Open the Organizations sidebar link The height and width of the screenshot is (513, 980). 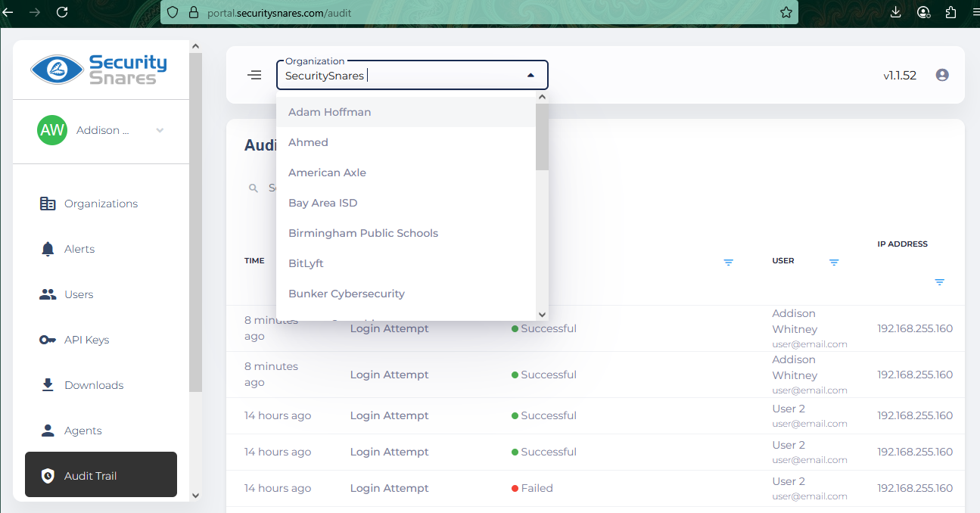tap(101, 204)
